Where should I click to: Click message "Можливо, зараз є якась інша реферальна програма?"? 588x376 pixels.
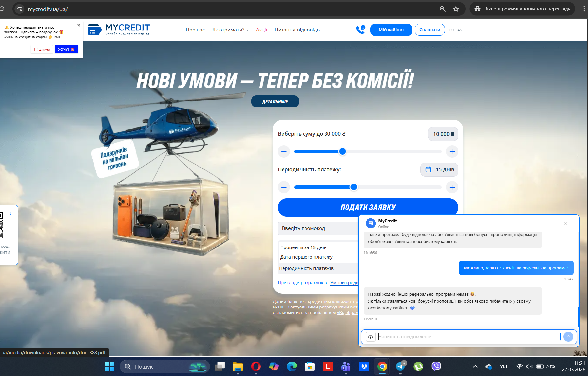coord(516,268)
